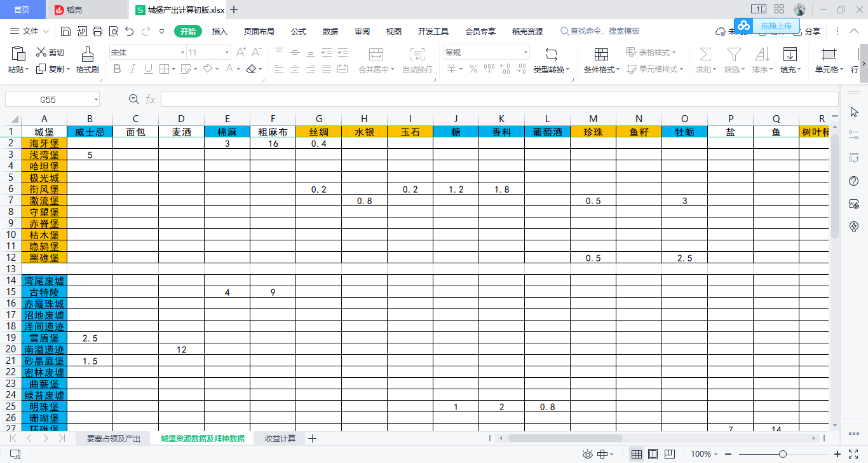The width and height of the screenshot is (868, 463).
Task: Increase font size with A+ icon
Action: tap(241, 53)
